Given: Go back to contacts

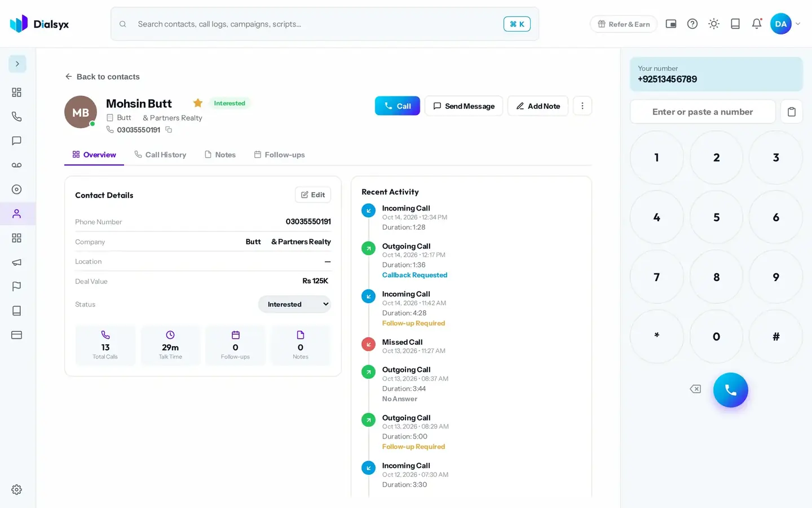Looking at the screenshot, I should [102, 77].
